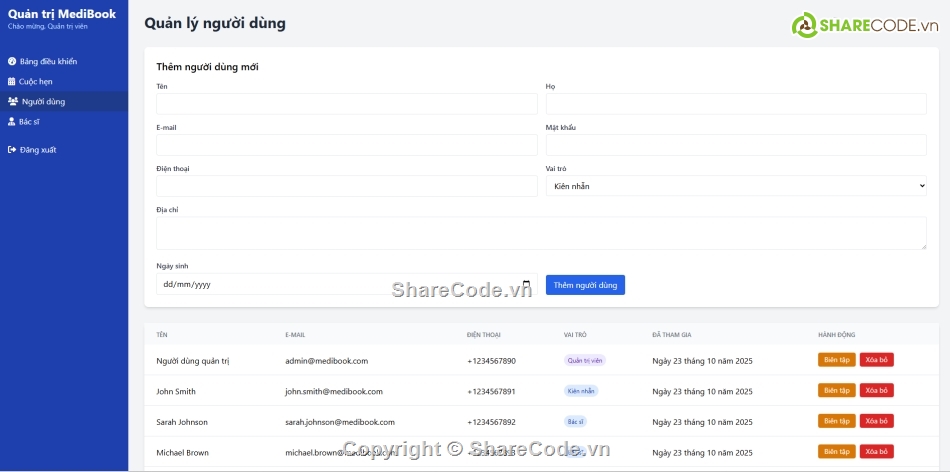Click Xóa bỏ for Sarah Johnson
Viewport: 950px width, 472px height.
pyautogui.click(x=876, y=422)
